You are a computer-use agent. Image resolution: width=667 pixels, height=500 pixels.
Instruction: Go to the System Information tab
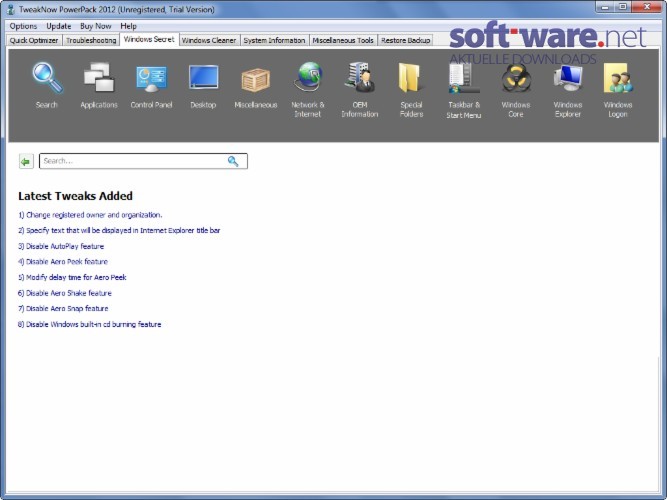[274, 40]
